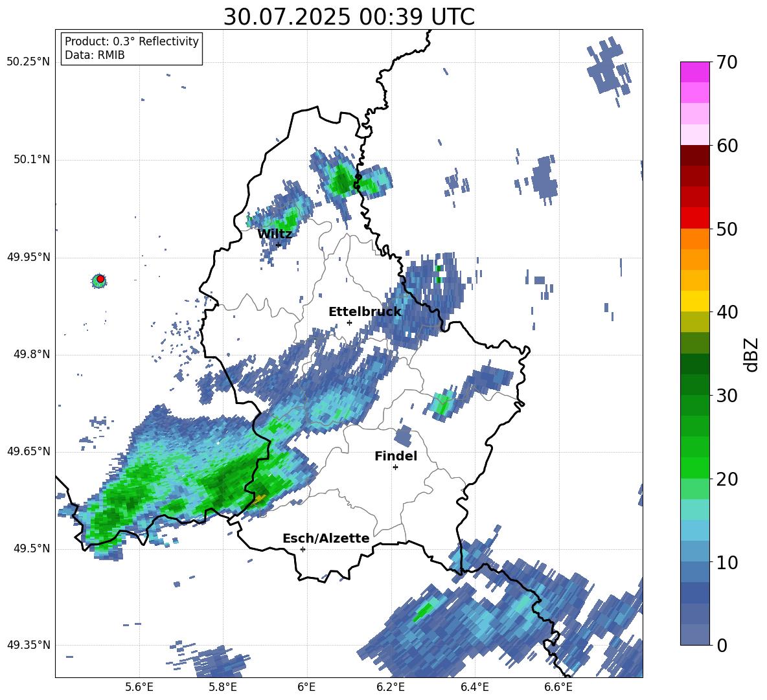Click the magenta top colorbar swatch
The width and height of the screenshot is (767, 700).
tap(694, 72)
